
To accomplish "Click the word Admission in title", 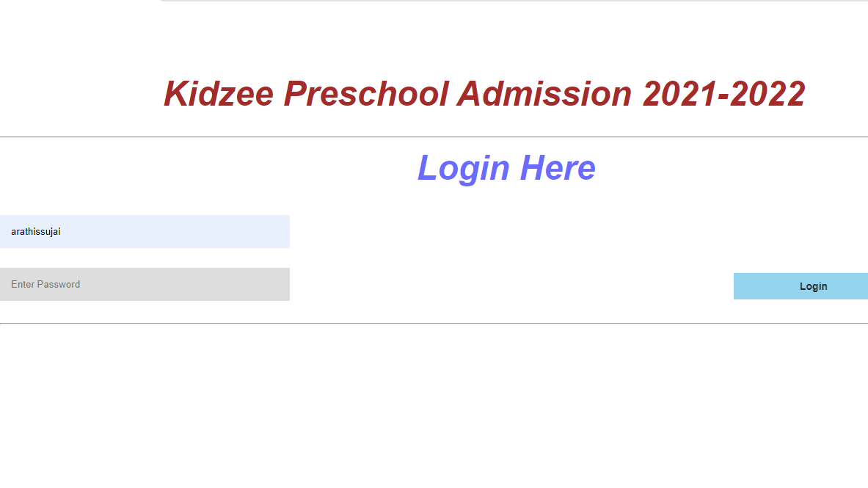I will click(x=544, y=94).
